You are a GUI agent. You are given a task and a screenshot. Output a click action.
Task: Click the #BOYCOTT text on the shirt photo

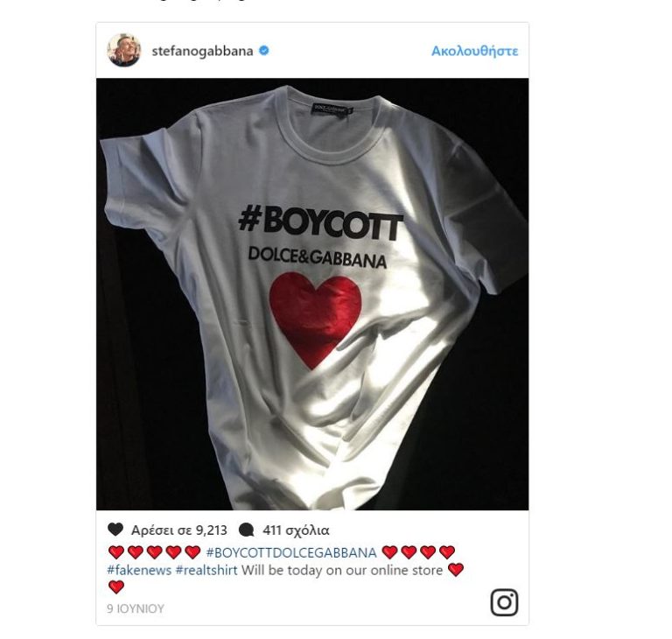tap(320, 223)
